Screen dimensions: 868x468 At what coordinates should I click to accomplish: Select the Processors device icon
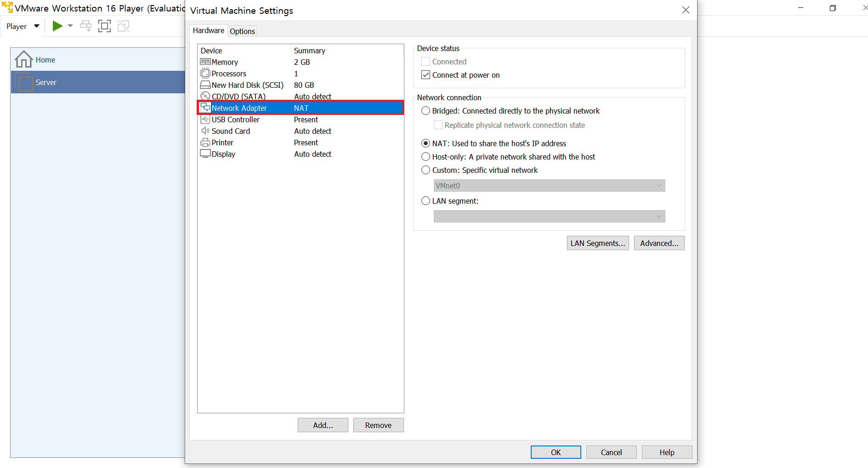[205, 73]
